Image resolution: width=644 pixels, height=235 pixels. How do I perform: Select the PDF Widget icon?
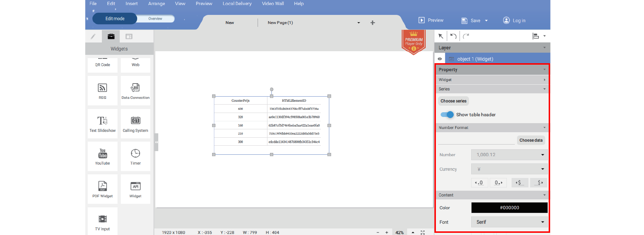(x=102, y=189)
